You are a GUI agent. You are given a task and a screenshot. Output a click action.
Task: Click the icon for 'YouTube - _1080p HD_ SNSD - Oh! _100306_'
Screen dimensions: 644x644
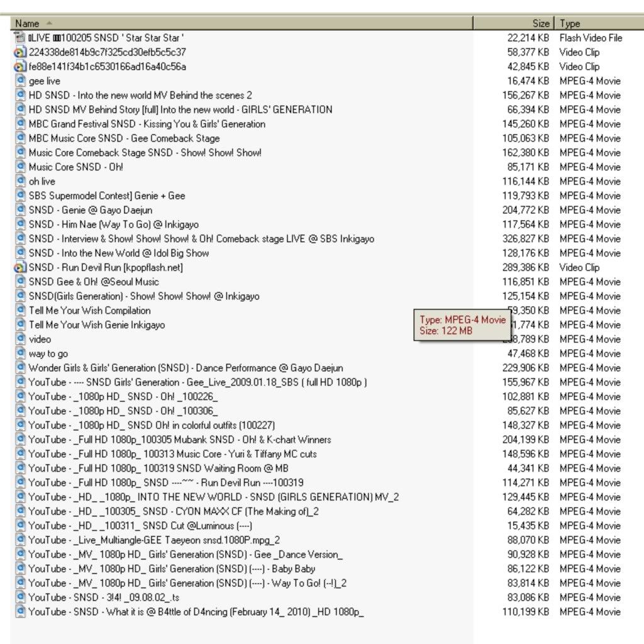point(20,411)
